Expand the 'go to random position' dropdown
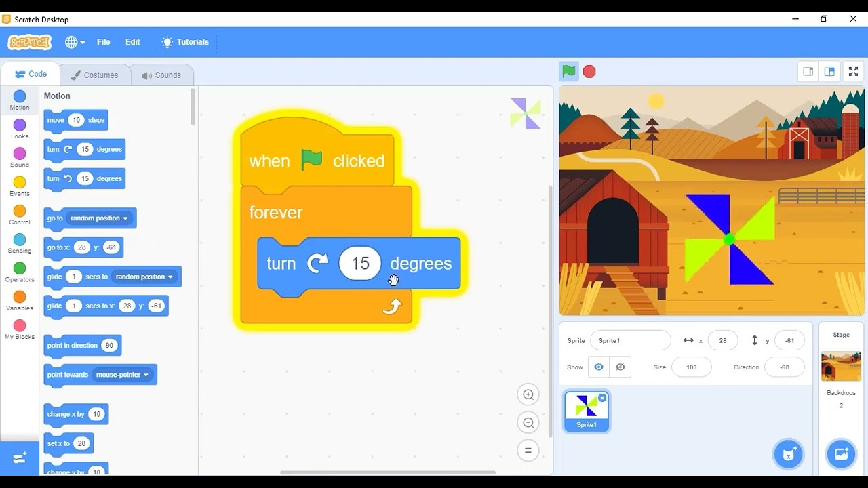This screenshot has height=488, width=868. [x=125, y=218]
